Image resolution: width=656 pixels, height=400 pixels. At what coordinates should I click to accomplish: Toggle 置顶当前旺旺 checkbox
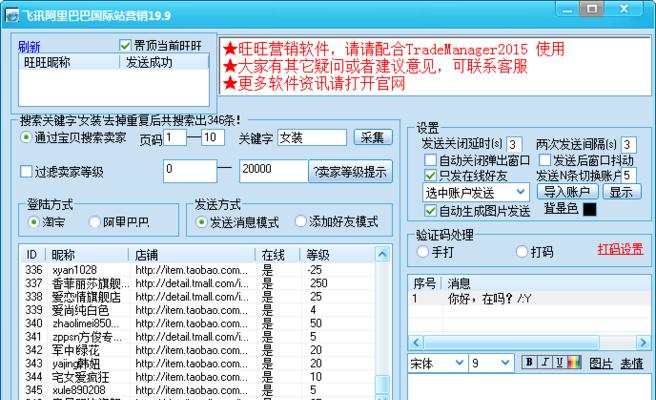click(x=125, y=45)
